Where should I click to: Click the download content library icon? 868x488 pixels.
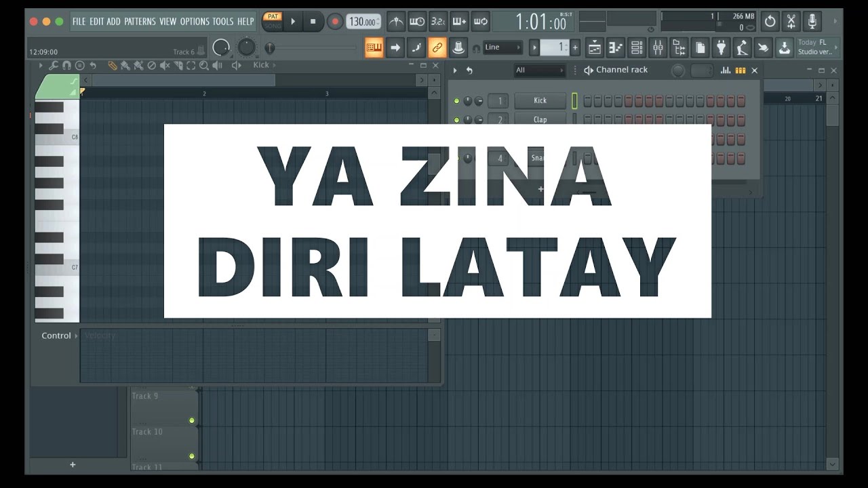click(785, 47)
